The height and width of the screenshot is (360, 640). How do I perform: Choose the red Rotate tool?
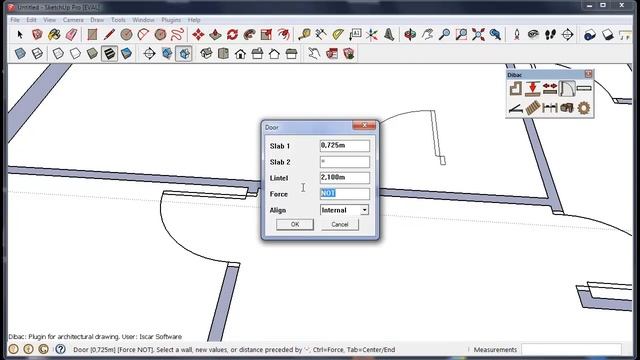[x=232, y=35]
